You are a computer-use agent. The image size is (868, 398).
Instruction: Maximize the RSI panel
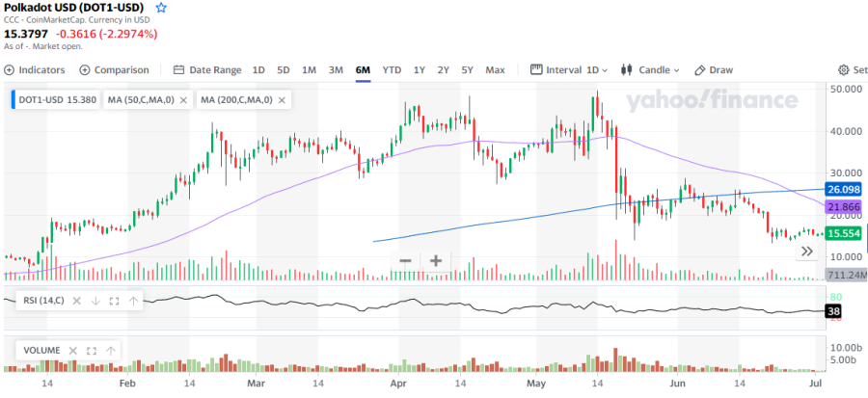pyautogui.click(x=114, y=301)
